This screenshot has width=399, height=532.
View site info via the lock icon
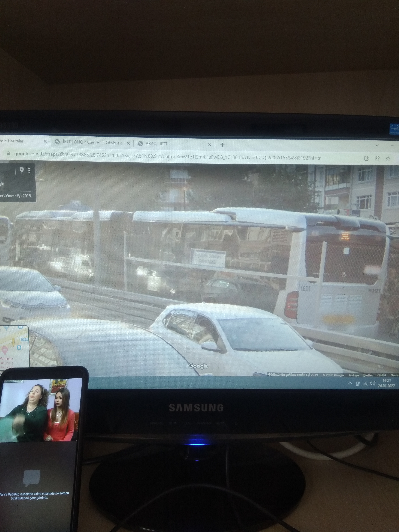click(9, 153)
